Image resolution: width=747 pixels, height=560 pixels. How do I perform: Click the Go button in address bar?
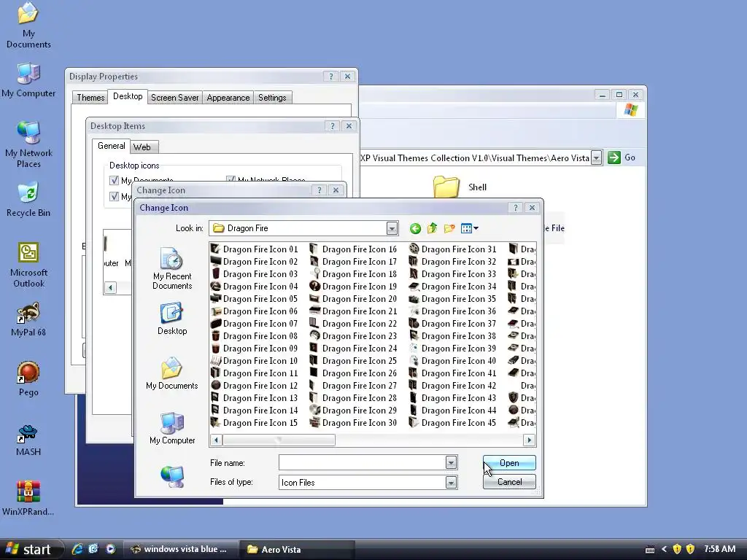622,157
